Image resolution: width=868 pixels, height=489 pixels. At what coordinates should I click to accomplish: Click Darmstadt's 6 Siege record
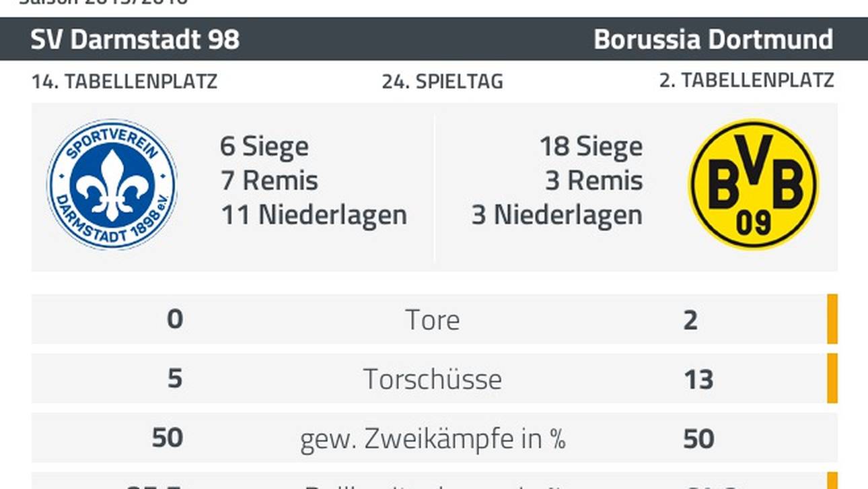[x=264, y=146]
